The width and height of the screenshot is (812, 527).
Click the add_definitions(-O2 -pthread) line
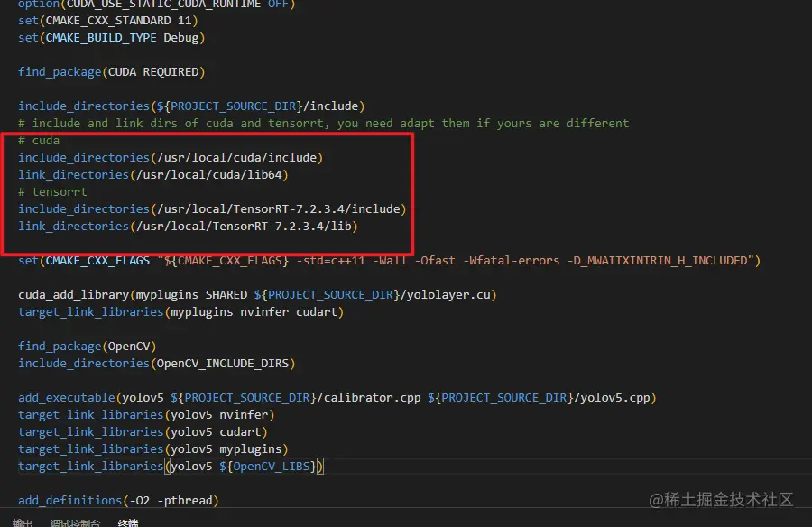pos(118,501)
